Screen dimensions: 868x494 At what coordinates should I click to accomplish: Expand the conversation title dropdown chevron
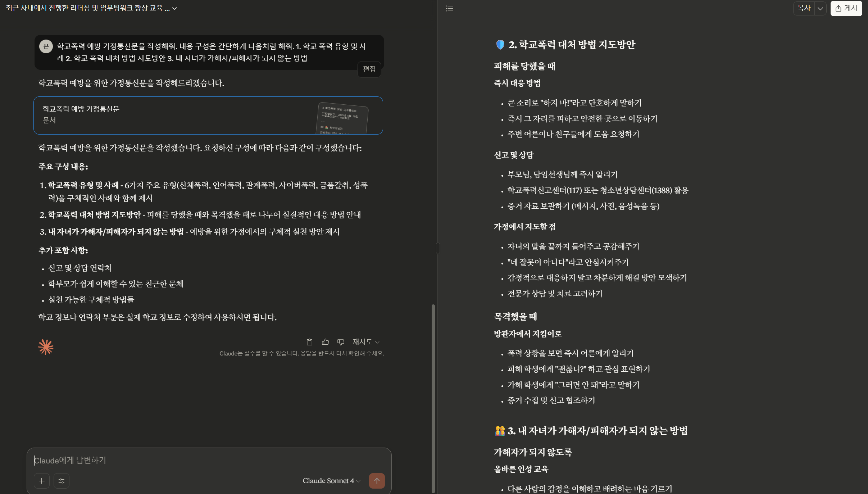175,8
